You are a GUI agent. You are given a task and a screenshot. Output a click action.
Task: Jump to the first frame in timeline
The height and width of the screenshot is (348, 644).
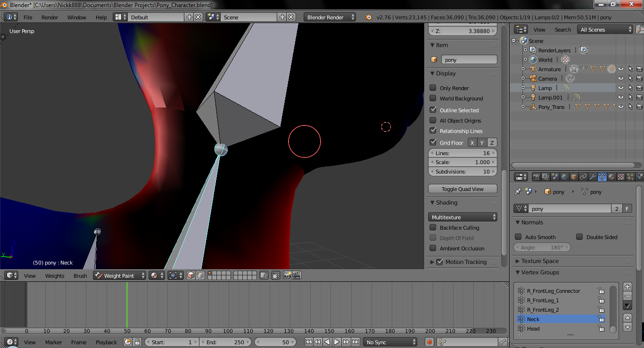308,342
